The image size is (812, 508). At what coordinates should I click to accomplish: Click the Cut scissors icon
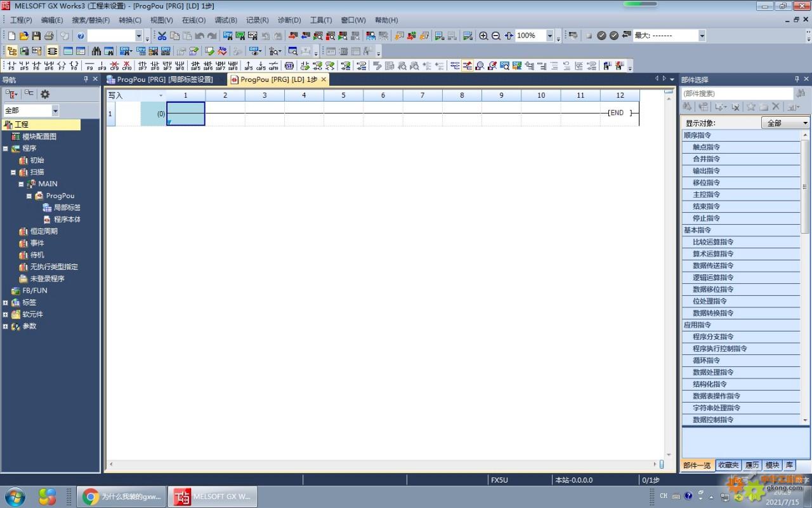(162, 36)
